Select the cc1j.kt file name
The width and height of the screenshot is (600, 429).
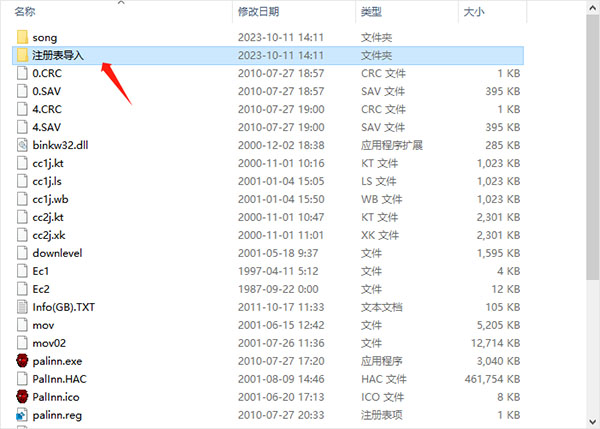point(48,163)
